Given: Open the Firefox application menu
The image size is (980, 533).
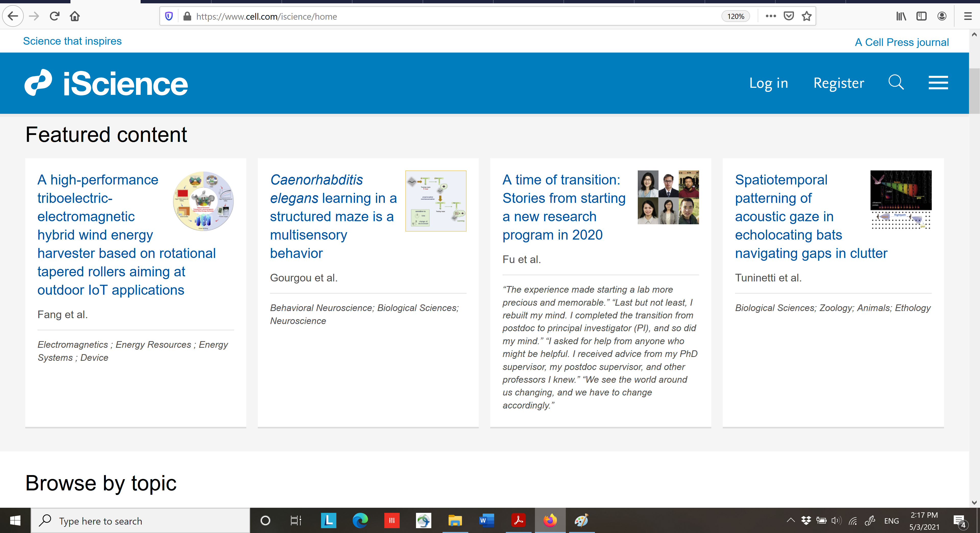Looking at the screenshot, I should click(x=967, y=16).
